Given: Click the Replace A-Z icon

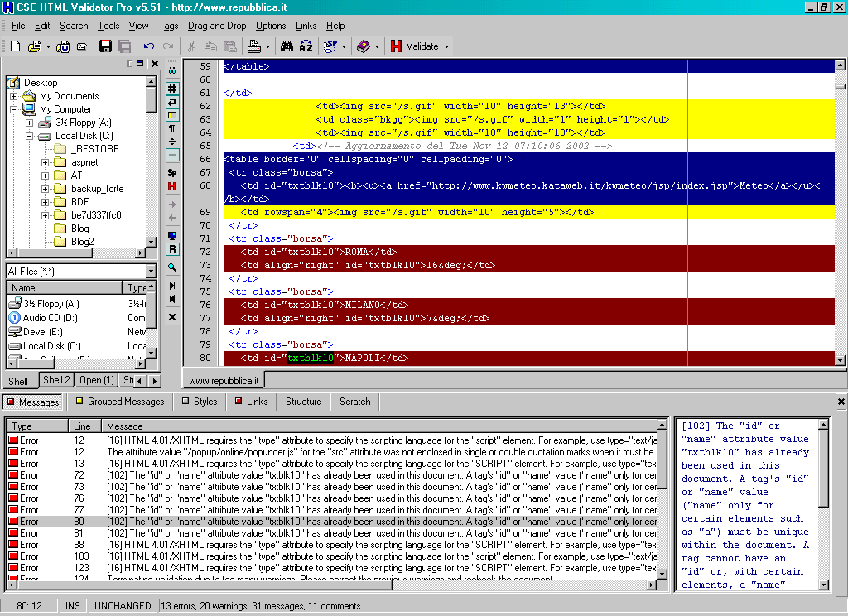Looking at the screenshot, I should pyautogui.click(x=306, y=46).
